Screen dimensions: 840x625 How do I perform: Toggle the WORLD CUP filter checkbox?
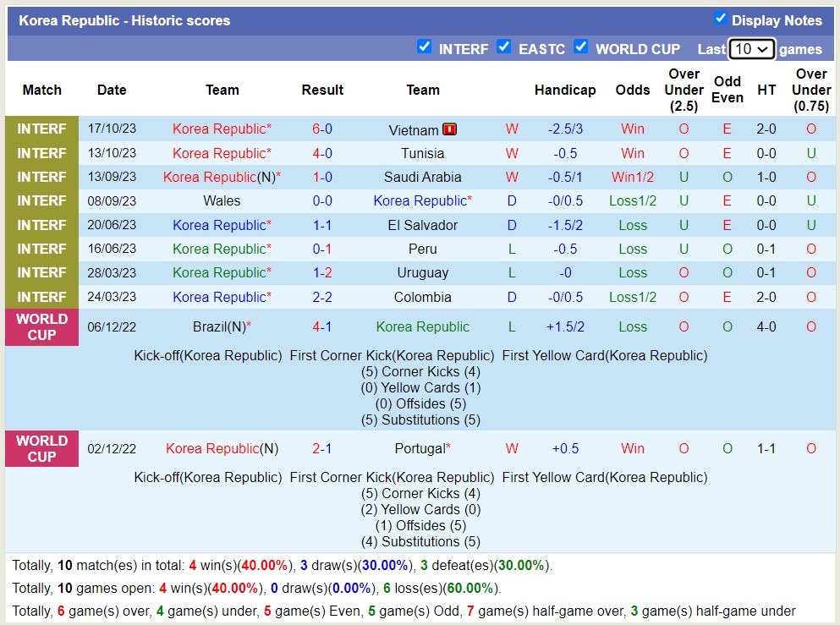[x=581, y=47]
